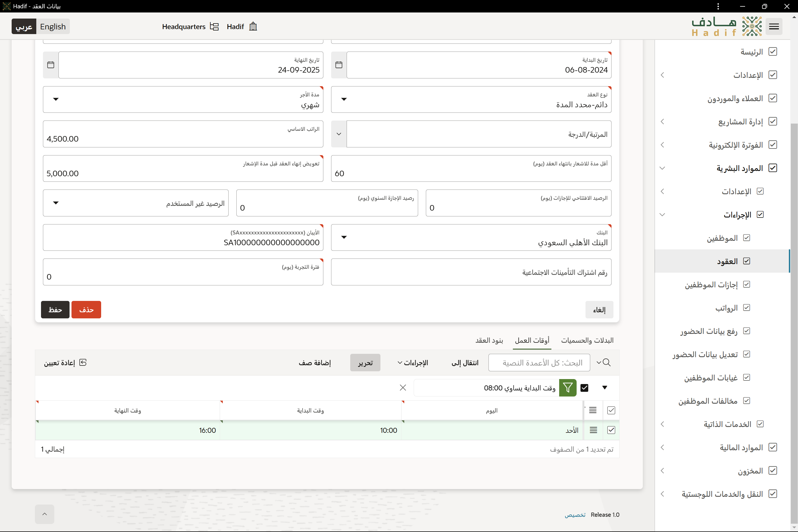This screenshot has width=798, height=532.
Task: Click the إلغاء cancel button
Action: [x=599, y=310]
